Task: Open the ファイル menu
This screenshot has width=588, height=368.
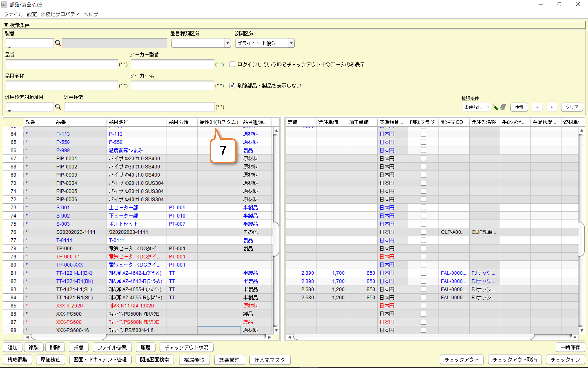Action: (x=14, y=14)
